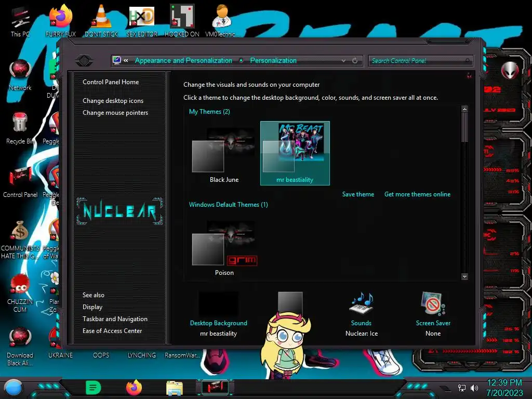Click the Alienware head gadget icon
This screenshot has width=532, height=399.
tap(510, 70)
